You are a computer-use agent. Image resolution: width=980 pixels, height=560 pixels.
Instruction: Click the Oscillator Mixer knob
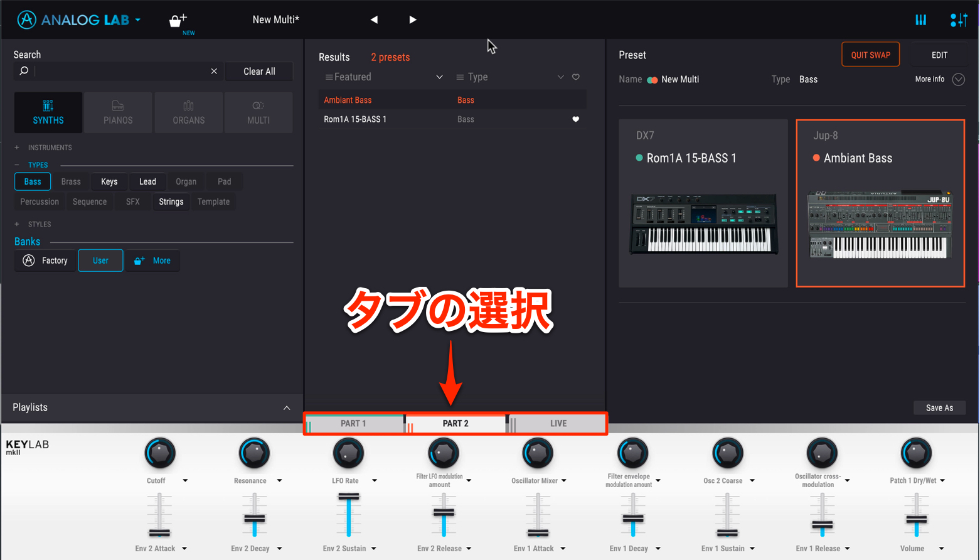coord(538,453)
